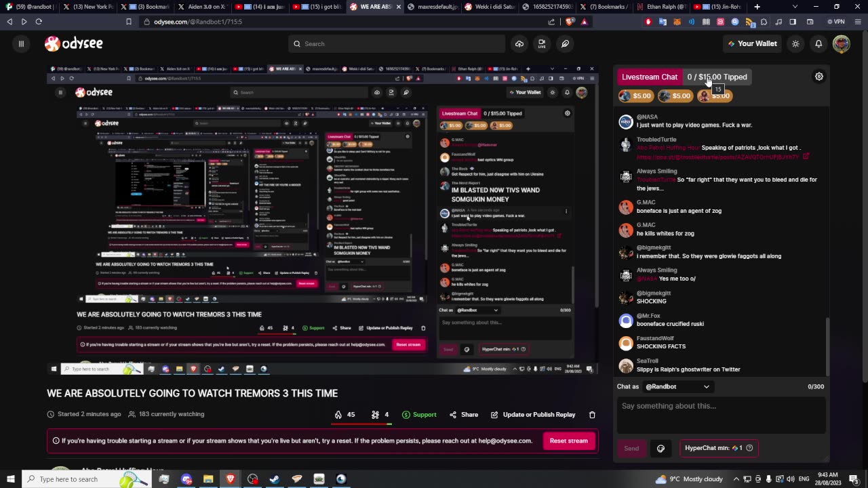Click SeaTroll's chat avatar
Image resolution: width=868 pixels, height=488 pixels.
pyautogui.click(x=626, y=366)
